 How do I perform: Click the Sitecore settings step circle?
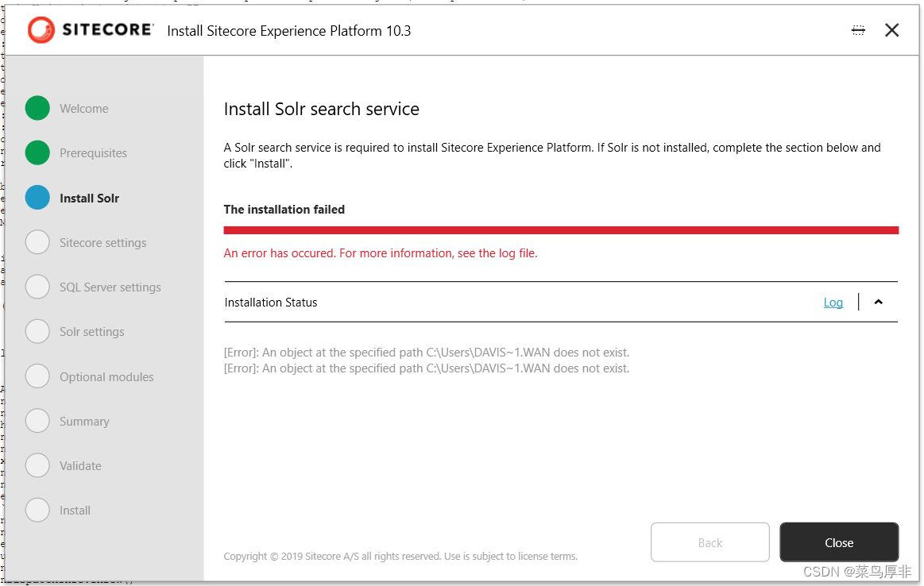[x=37, y=242]
